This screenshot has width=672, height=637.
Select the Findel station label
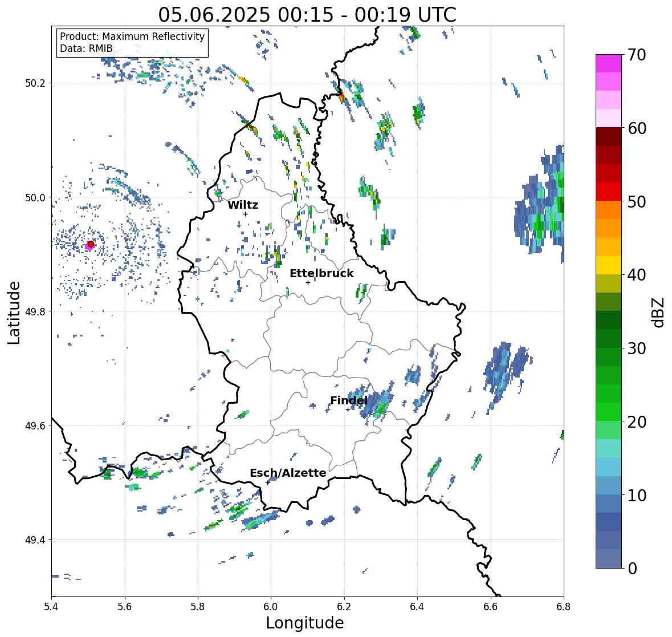click(x=349, y=401)
